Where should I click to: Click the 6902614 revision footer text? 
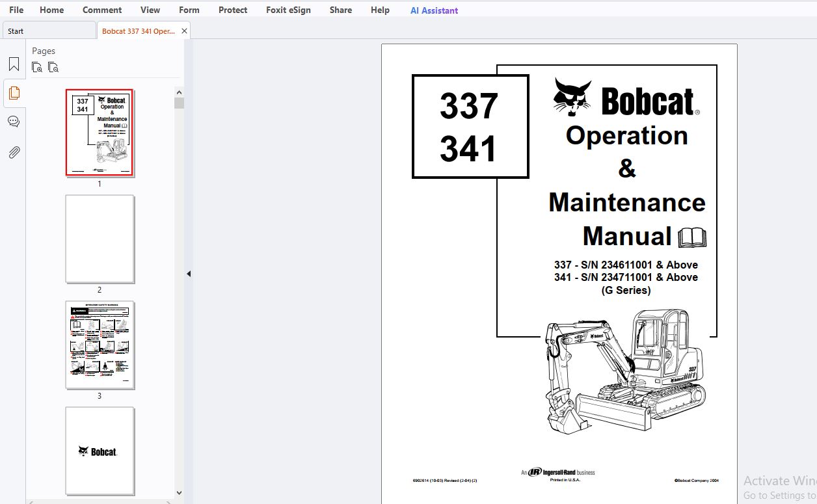coord(445,481)
